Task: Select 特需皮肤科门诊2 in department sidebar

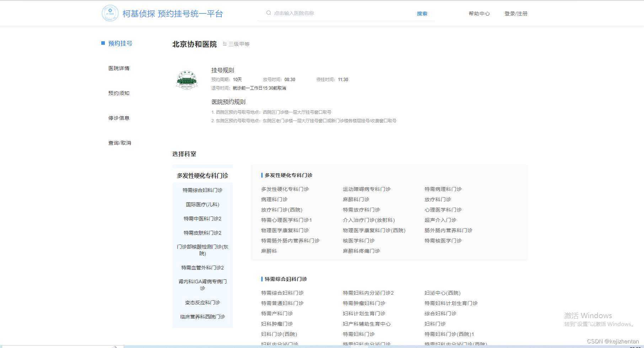Action: point(203,233)
